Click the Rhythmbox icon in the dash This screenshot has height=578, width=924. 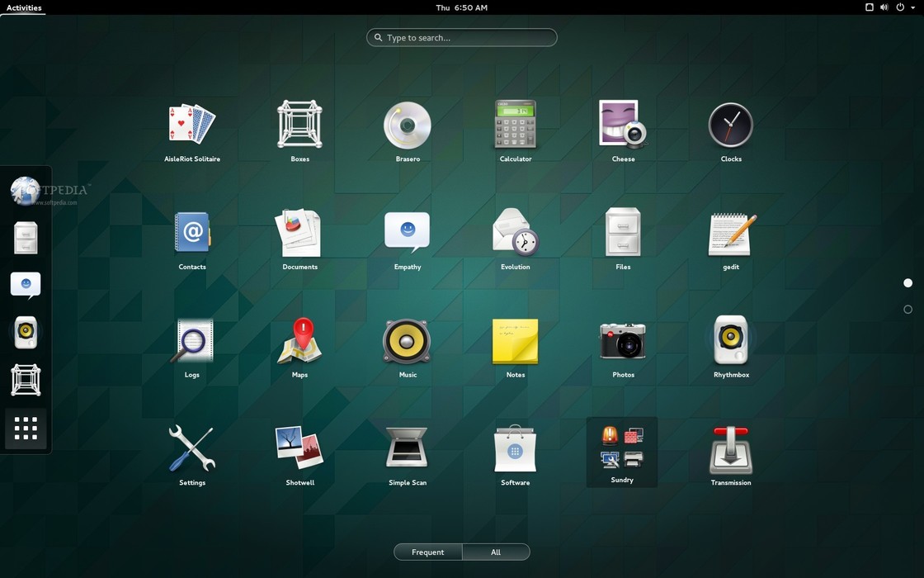click(x=26, y=332)
